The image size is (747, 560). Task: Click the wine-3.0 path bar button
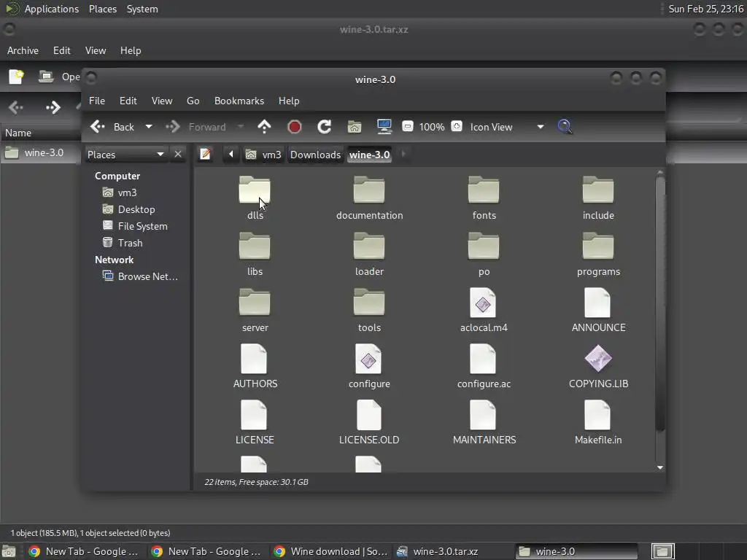(369, 155)
